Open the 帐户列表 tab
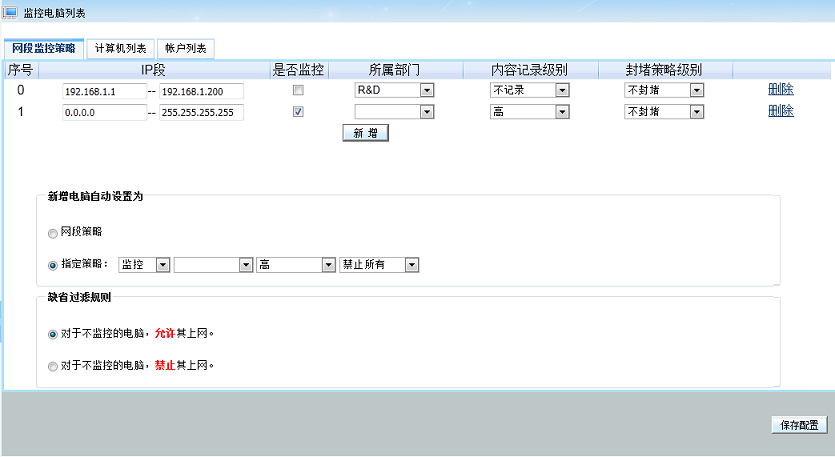This screenshot has height=457, width=835. pos(184,48)
